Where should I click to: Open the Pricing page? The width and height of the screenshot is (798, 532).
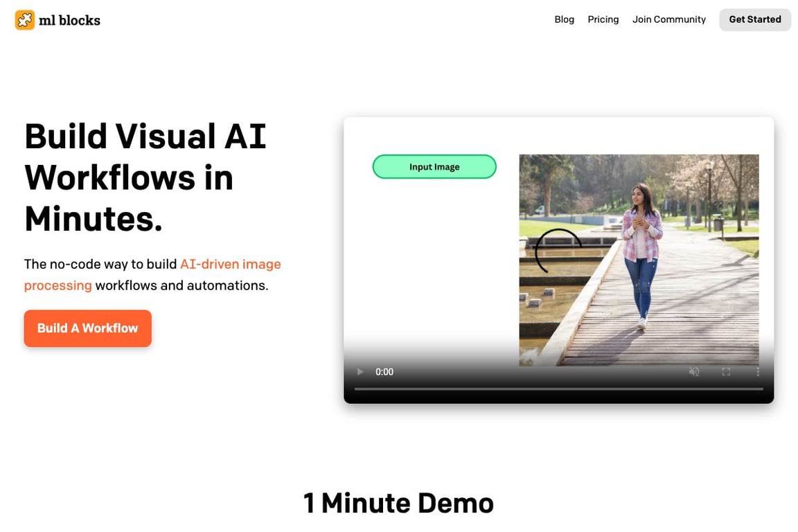click(603, 19)
